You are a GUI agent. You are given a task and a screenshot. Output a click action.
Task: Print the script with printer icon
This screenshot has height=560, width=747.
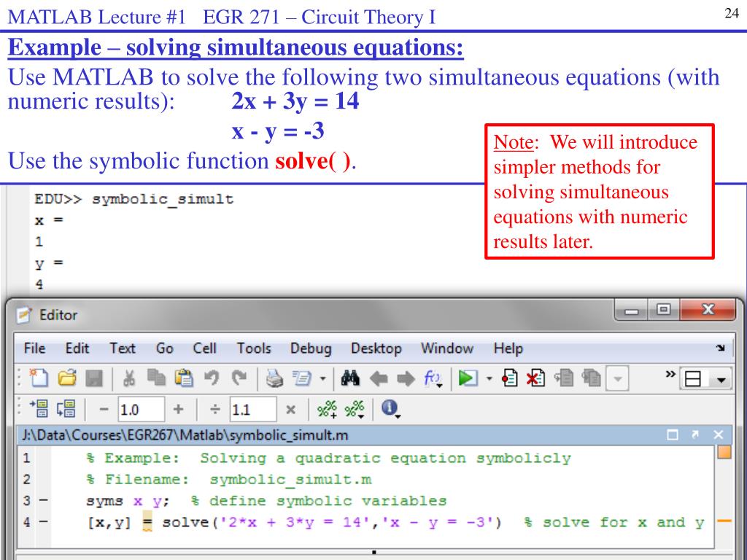coord(274,378)
